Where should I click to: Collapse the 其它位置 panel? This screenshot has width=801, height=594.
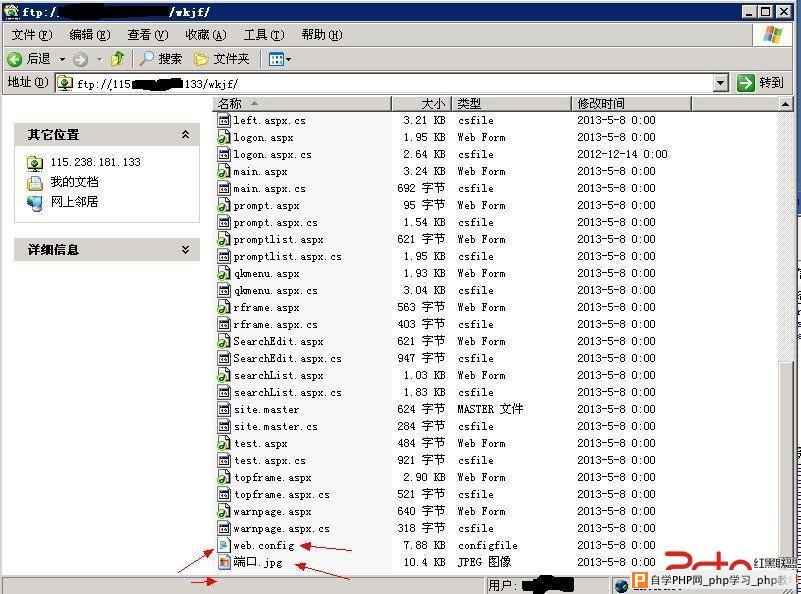tap(185, 134)
